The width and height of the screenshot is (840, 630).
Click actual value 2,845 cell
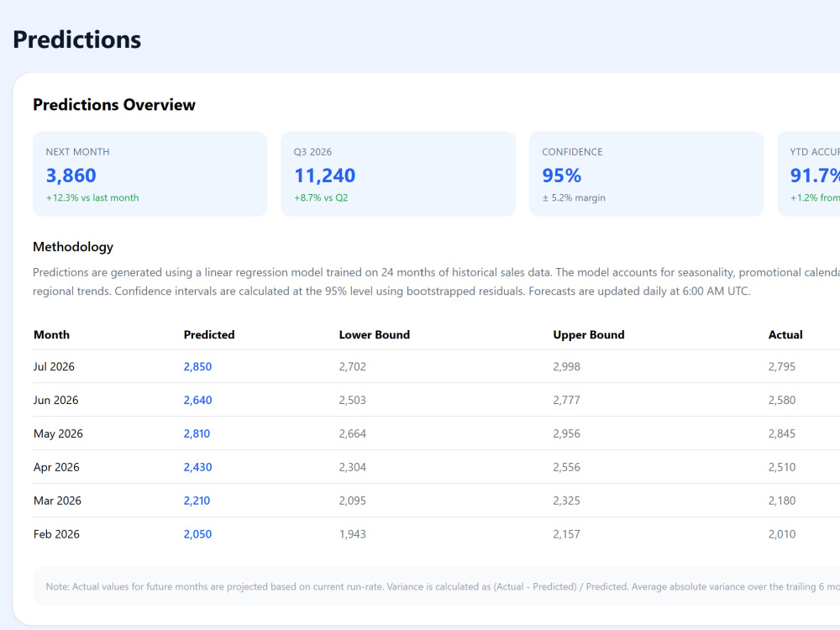click(782, 433)
